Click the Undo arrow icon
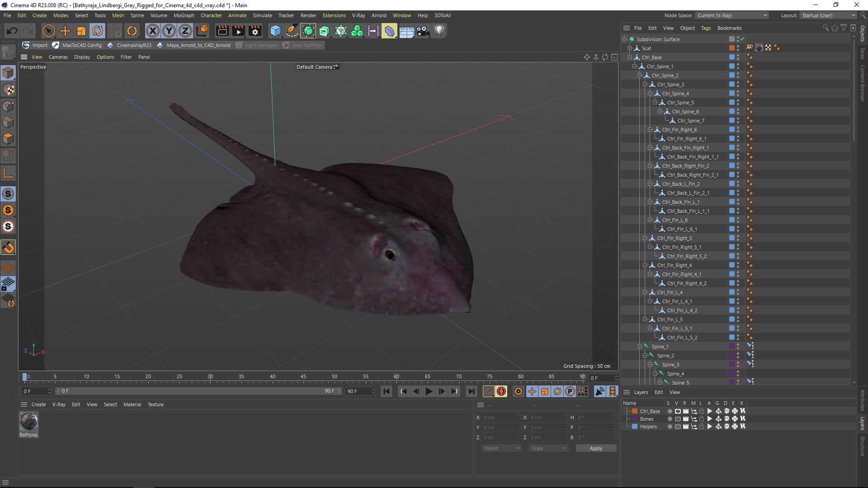The height and width of the screenshot is (488, 868). [12, 31]
